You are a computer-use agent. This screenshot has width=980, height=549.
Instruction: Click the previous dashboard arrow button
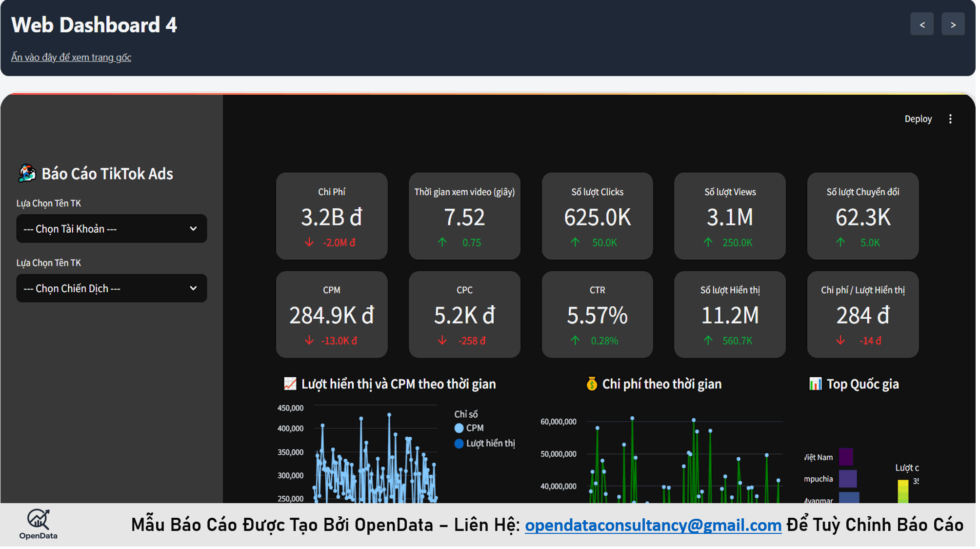tap(921, 24)
